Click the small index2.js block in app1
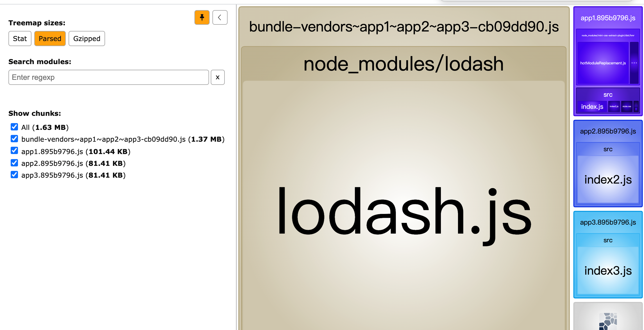 tap(614, 107)
